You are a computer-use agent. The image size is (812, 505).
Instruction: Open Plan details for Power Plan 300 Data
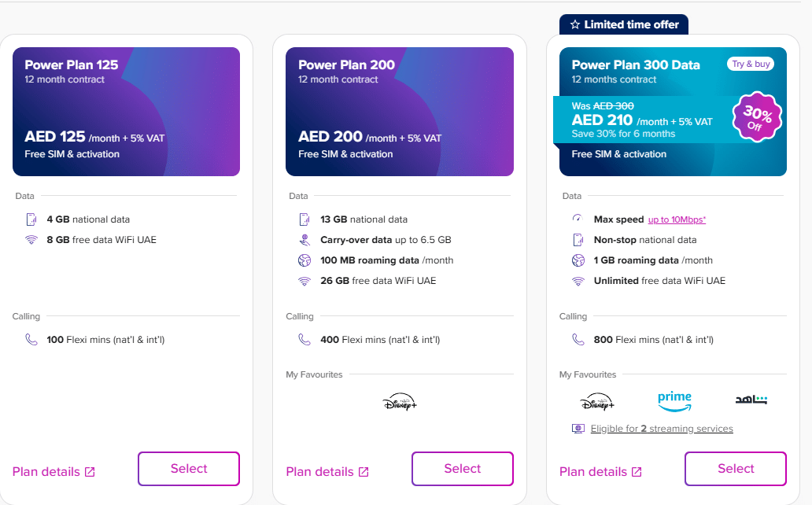point(593,472)
